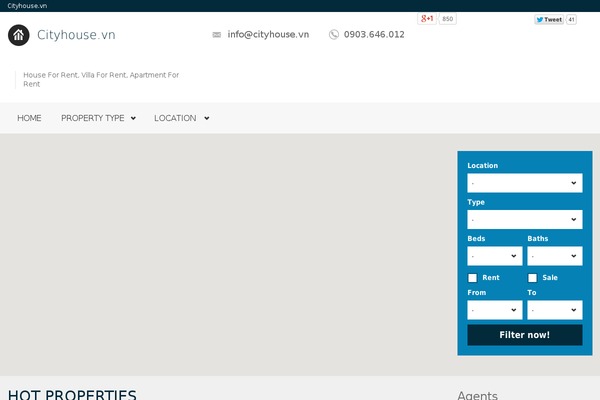This screenshot has height=400, width=600.
Task: Open the Cityhouse.vn site title link
Action: tap(76, 35)
